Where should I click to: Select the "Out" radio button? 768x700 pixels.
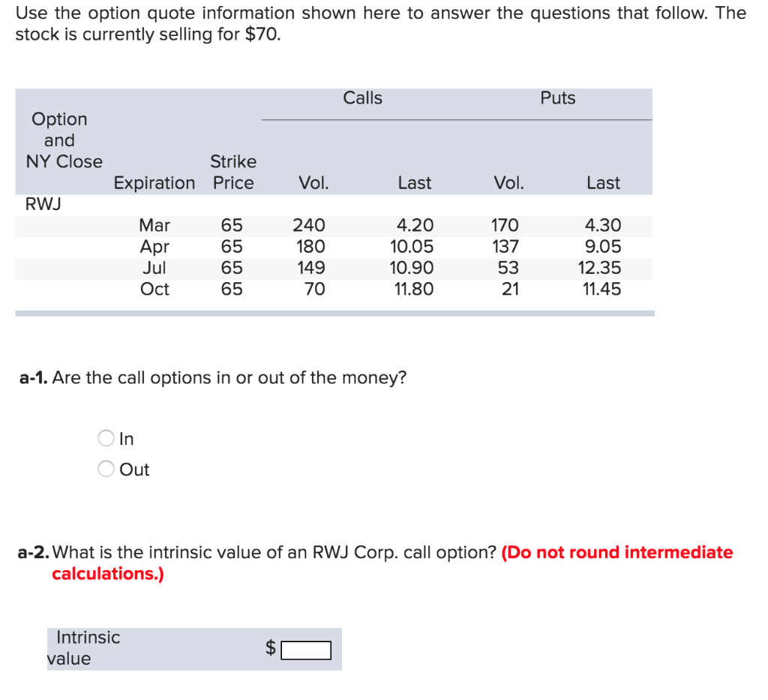coord(106,469)
